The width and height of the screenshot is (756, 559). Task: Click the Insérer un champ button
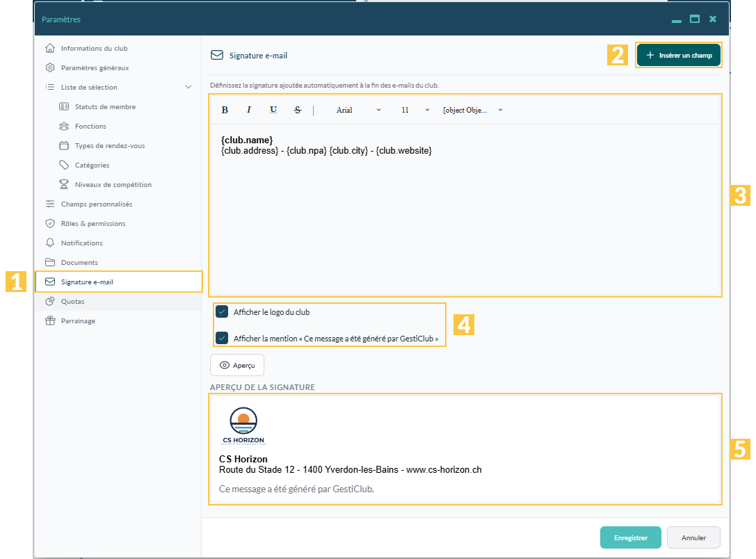678,55
